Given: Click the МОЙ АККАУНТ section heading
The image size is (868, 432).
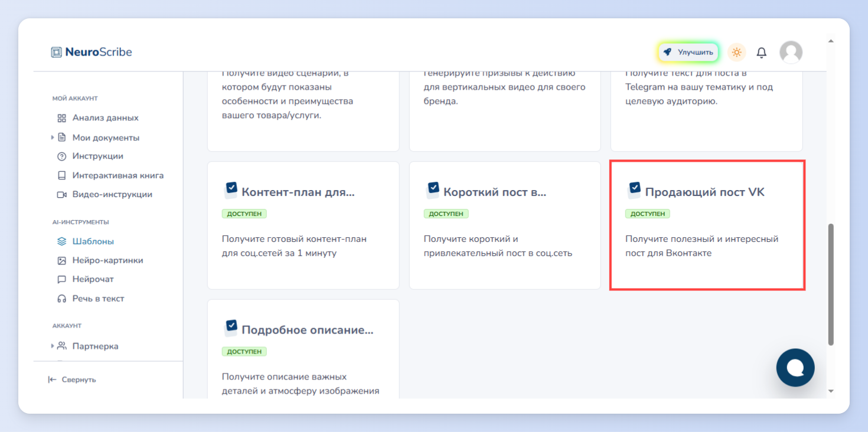Looking at the screenshot, I should [75, 99].
